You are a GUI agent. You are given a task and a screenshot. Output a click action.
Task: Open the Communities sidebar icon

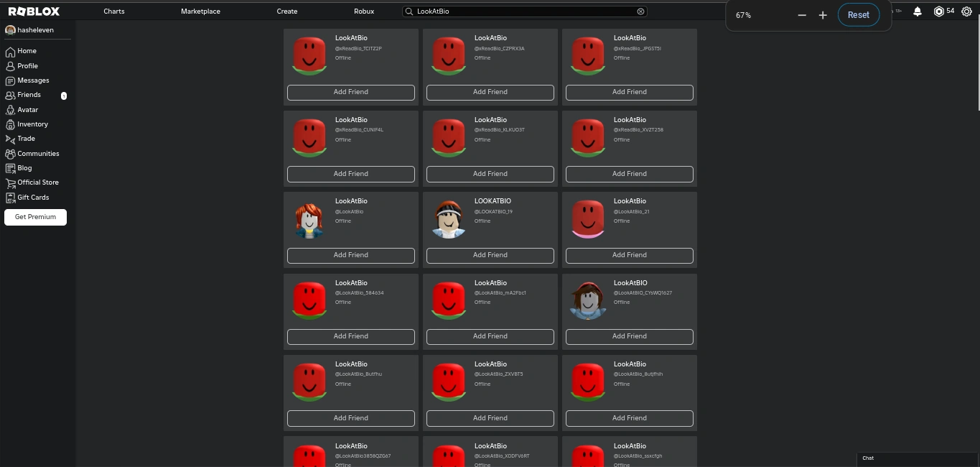click(10, 154)
